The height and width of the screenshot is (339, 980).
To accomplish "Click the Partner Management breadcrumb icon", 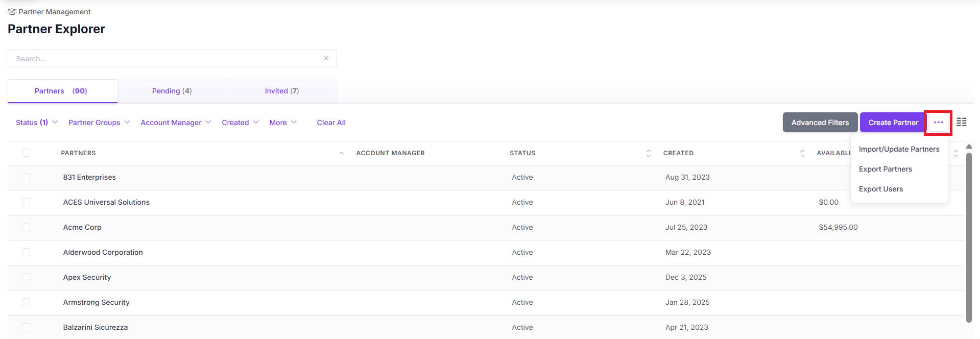I will 12,12.
